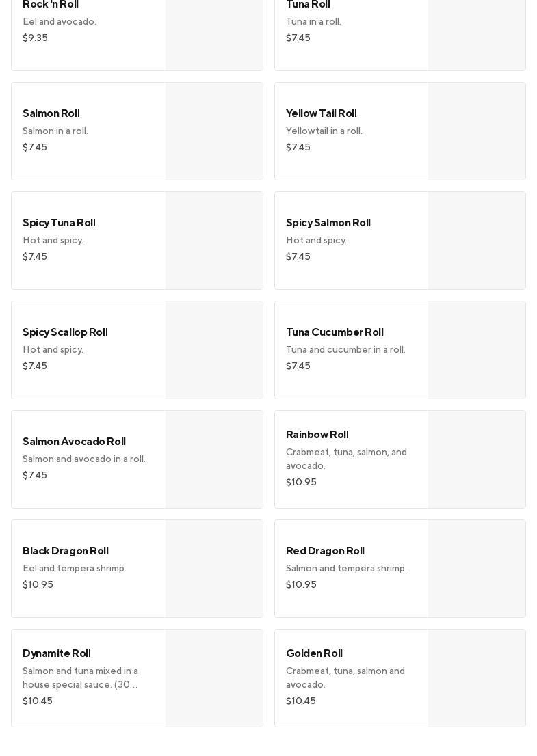
Task: Select the Golden Roll title
Action: (x=314, y=653)
